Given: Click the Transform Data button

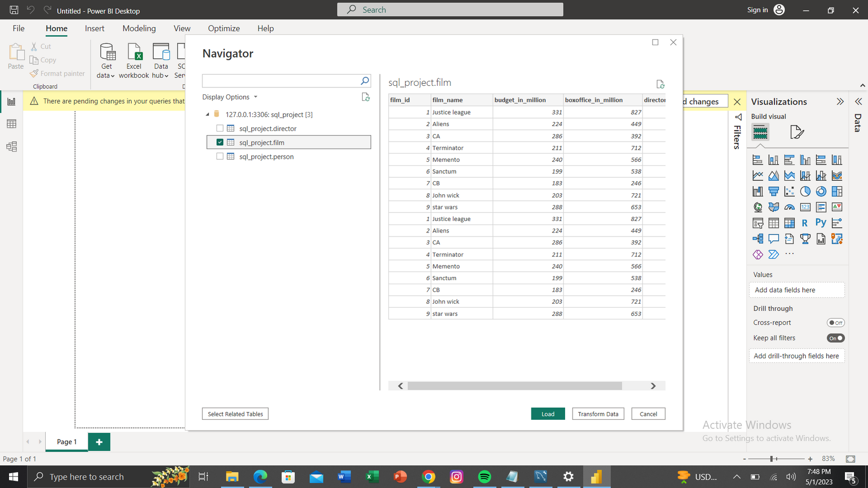Looking at the screenshot, I should 598,414.
